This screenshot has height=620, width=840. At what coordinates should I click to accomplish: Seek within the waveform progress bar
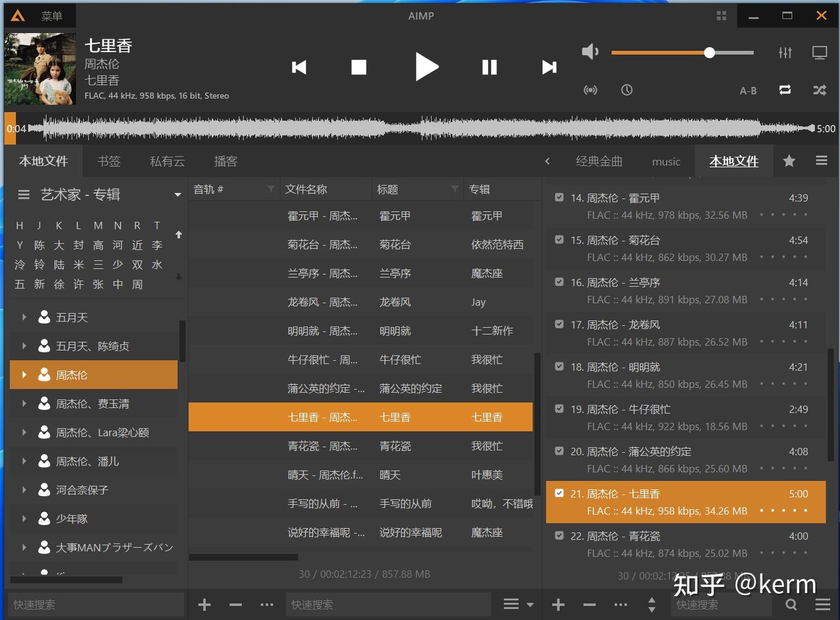click(422, 128)
